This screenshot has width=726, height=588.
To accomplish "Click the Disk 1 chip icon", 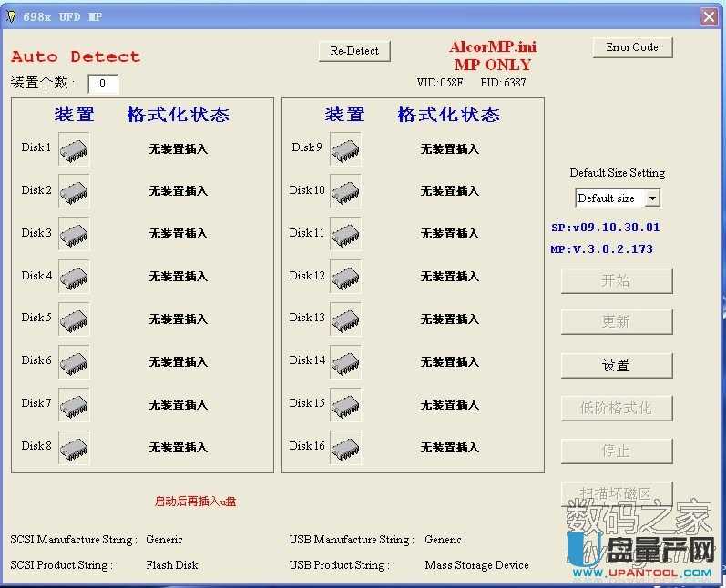I will tap(74, 150).
